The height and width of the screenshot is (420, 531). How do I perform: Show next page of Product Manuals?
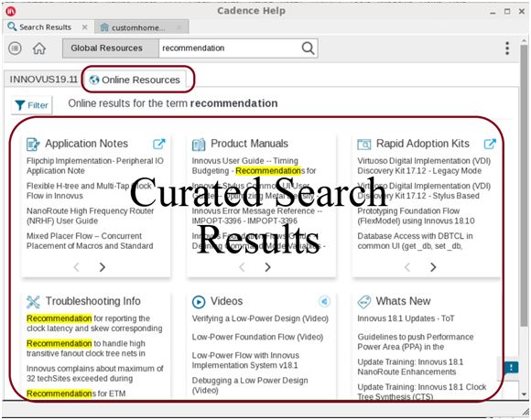[267, 267]
